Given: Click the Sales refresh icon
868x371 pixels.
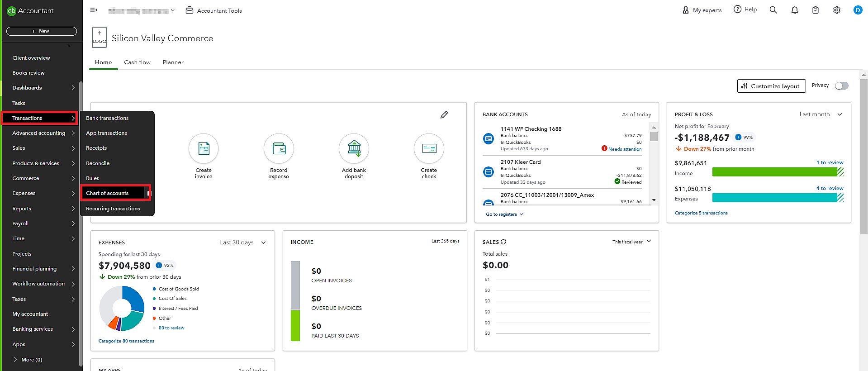Looking at the screenshot, I should click(503, 242).
